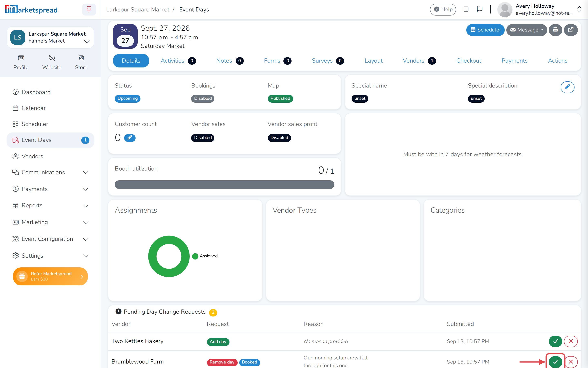Open the Website shortcut

pos(52,62)
